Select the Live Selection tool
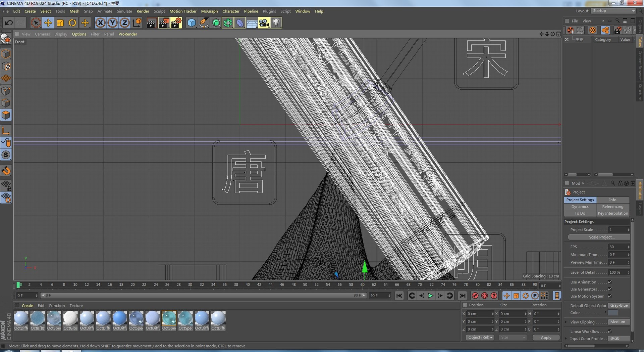 [x=36, y=23]
